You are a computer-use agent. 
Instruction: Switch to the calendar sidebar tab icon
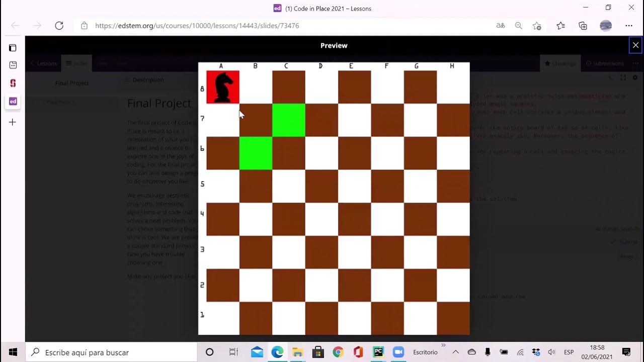(x=13, y=65)
